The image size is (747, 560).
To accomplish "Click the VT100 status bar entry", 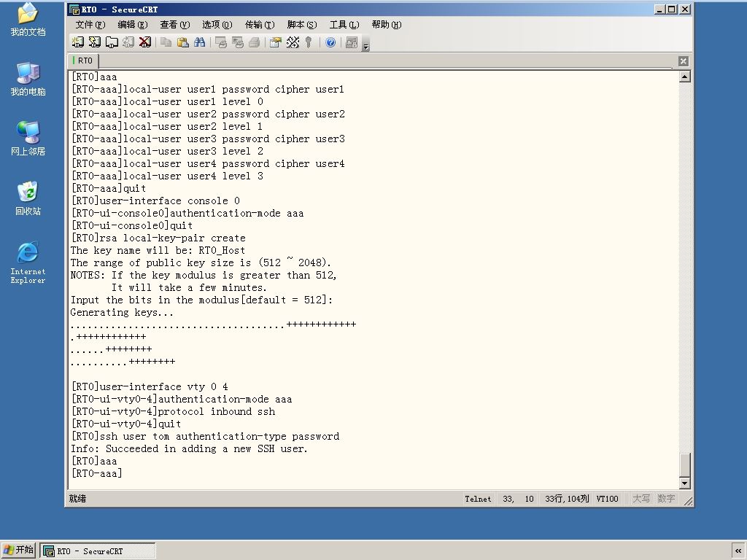I will [607, 499].
